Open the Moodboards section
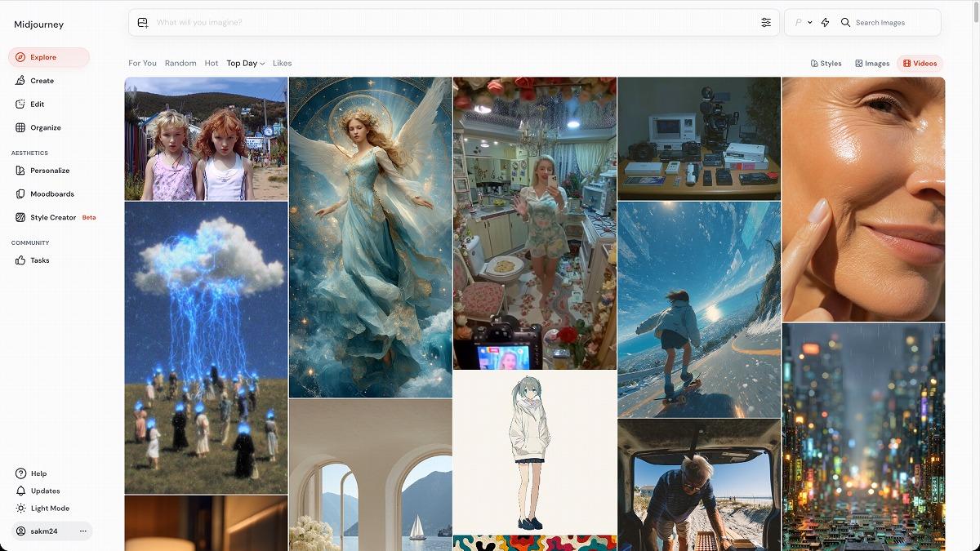The image size is (980, 551). pos(51,194)
